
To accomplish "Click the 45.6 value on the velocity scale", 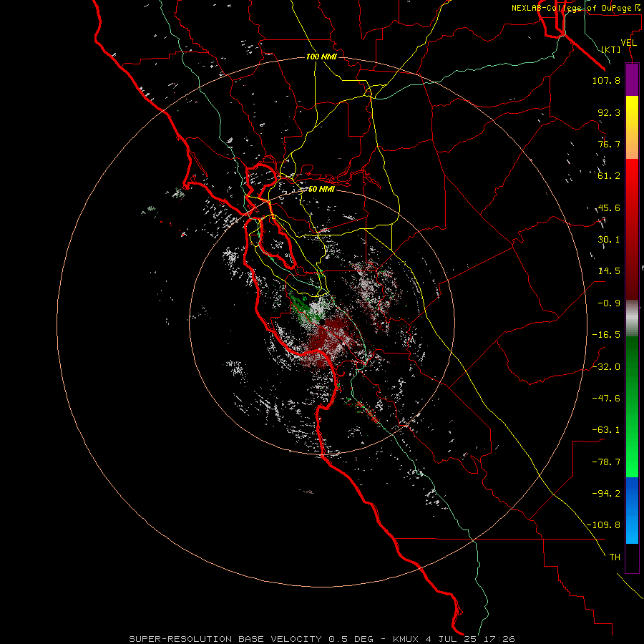I will 609,208.
